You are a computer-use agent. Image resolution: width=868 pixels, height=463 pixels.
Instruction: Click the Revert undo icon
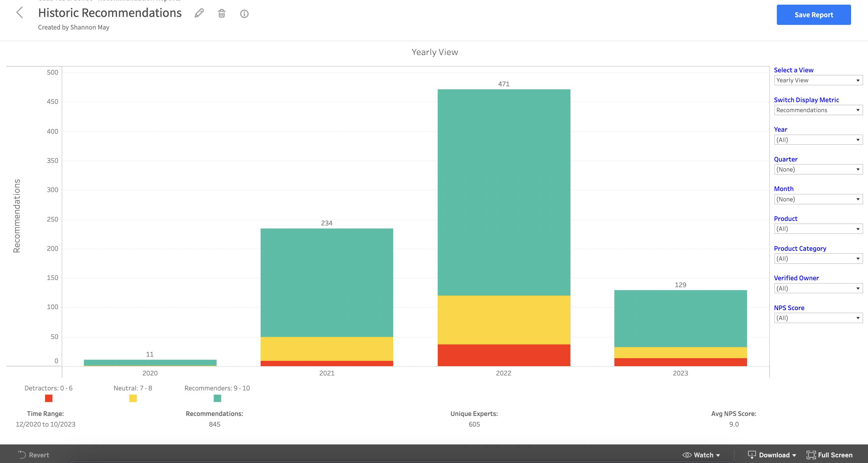pos(22,455)
